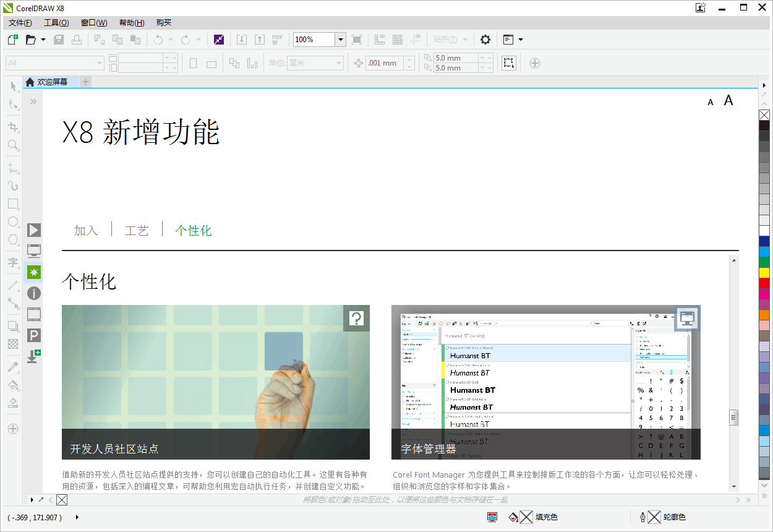Pick the red swatch in color palette
Image resolution: width=773 pixels, height=532 pixels.
click(764, 283)
